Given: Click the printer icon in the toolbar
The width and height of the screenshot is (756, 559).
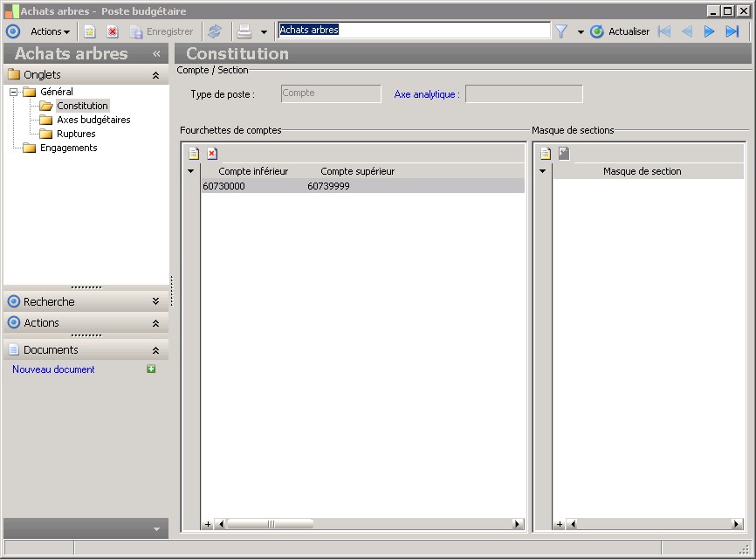Looking at the screenshot, I should [x=244, y=31].
